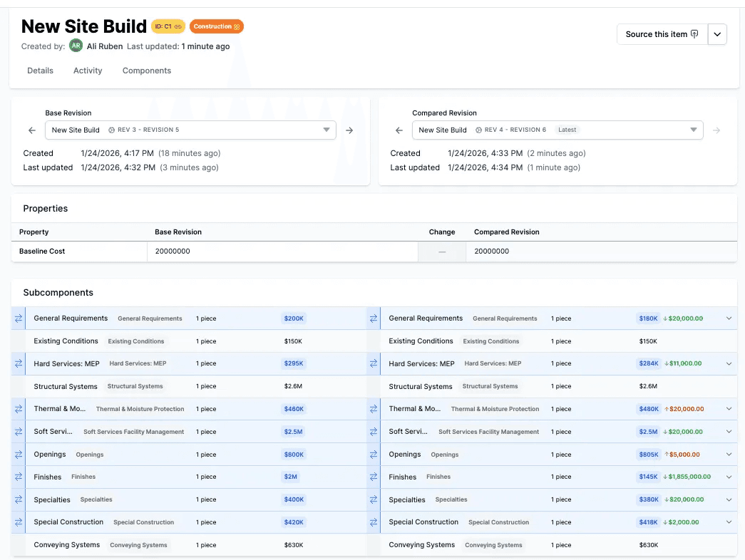
Task: Click the $180K compared cost badge
Action: pos(648,318)
